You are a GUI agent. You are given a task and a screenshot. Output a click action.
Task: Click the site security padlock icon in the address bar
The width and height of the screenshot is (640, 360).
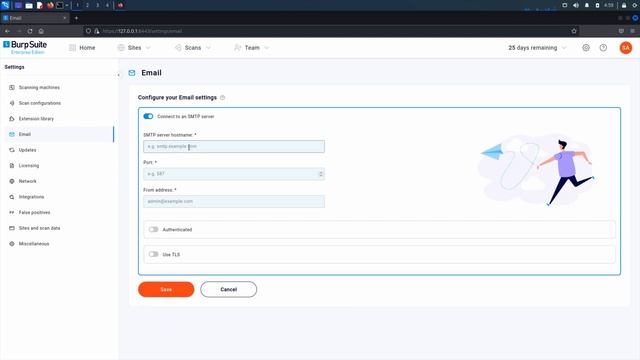click(x=97, y=31)
